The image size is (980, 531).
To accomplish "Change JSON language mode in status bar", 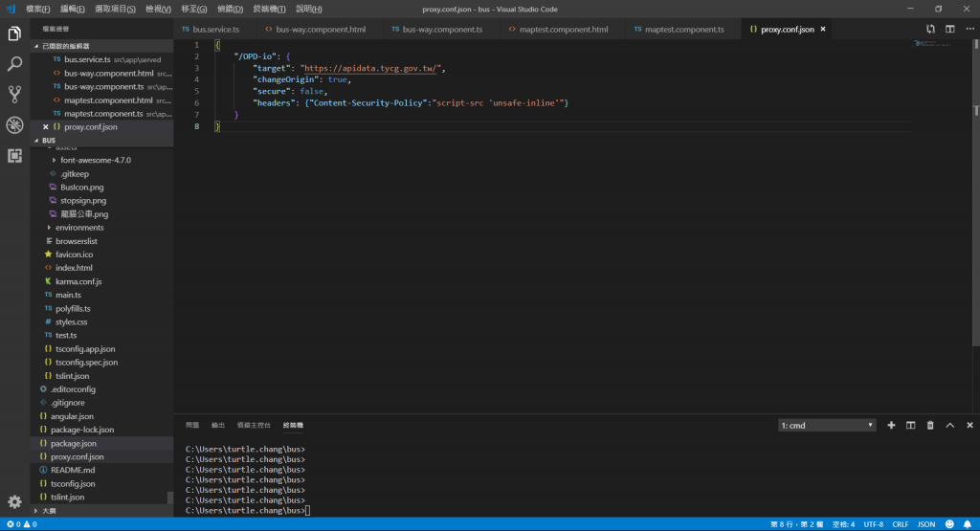I will [925, 524].
